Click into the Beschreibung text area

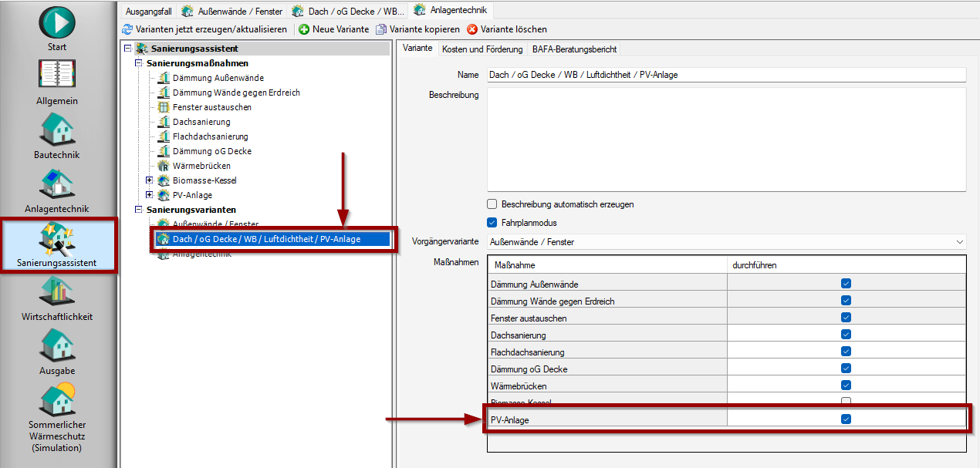[726, 139]
